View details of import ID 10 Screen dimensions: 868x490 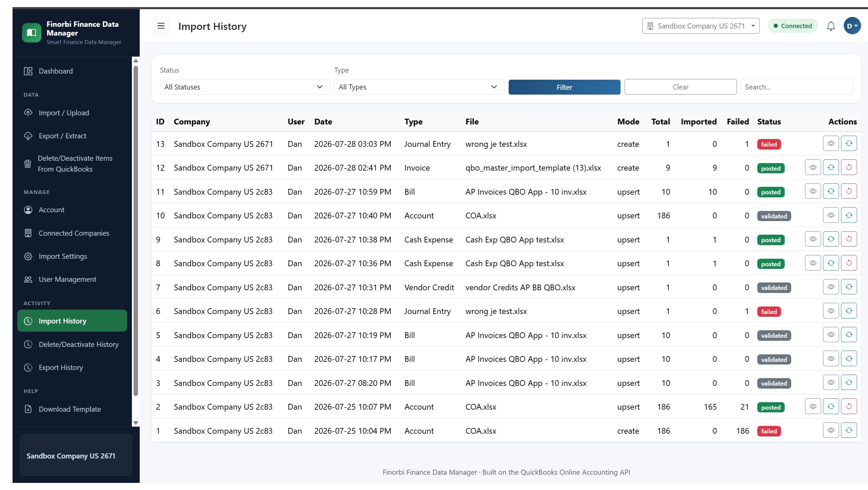pyautogui.click(x=831, y=215)
